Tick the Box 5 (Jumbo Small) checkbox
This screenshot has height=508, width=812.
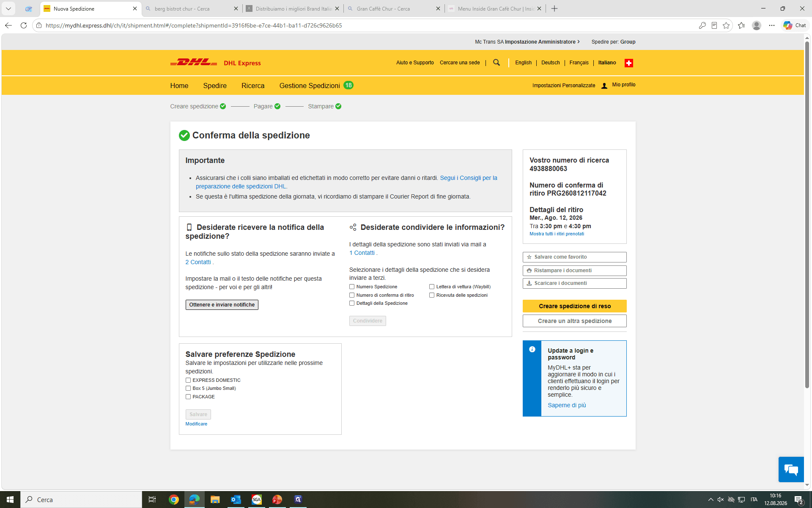click(x=188, y=388)
